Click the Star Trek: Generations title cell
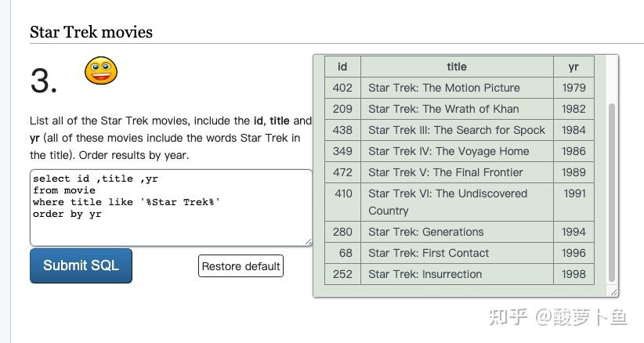 coord(426,232)
